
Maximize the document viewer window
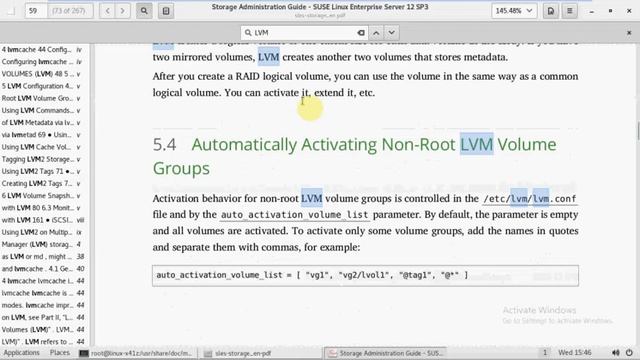coord(610,11)
